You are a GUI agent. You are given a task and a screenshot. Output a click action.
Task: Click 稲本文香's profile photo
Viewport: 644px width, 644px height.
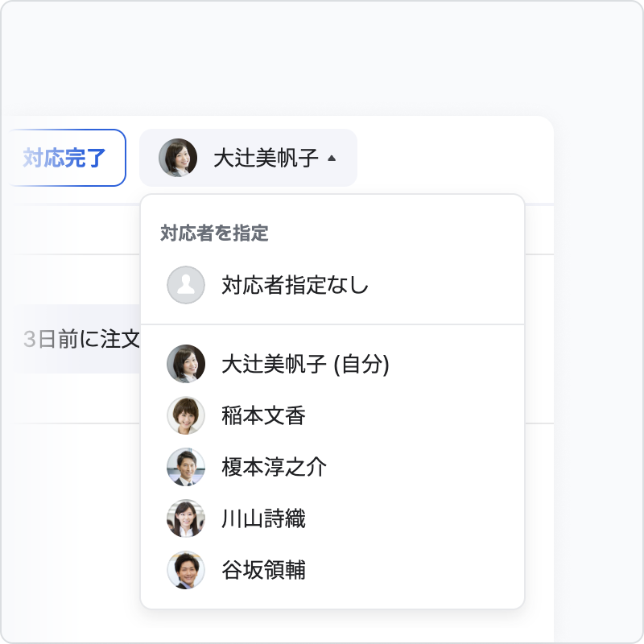186,415
